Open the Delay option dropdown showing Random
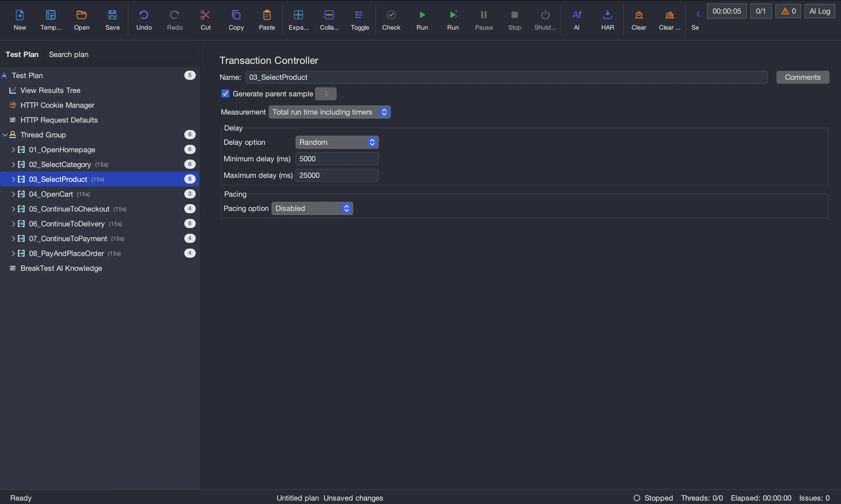This screenshot has width=841, height=504. (337, 142)
